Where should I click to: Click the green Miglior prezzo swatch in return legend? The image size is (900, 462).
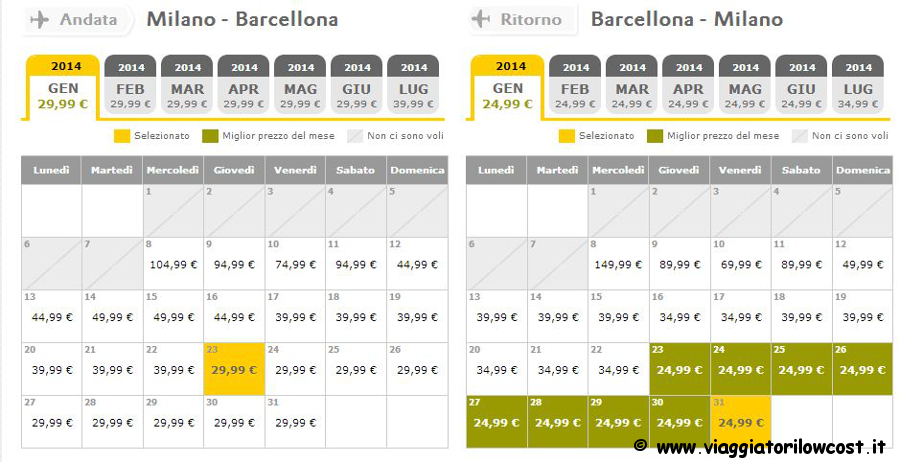[655, 136]
